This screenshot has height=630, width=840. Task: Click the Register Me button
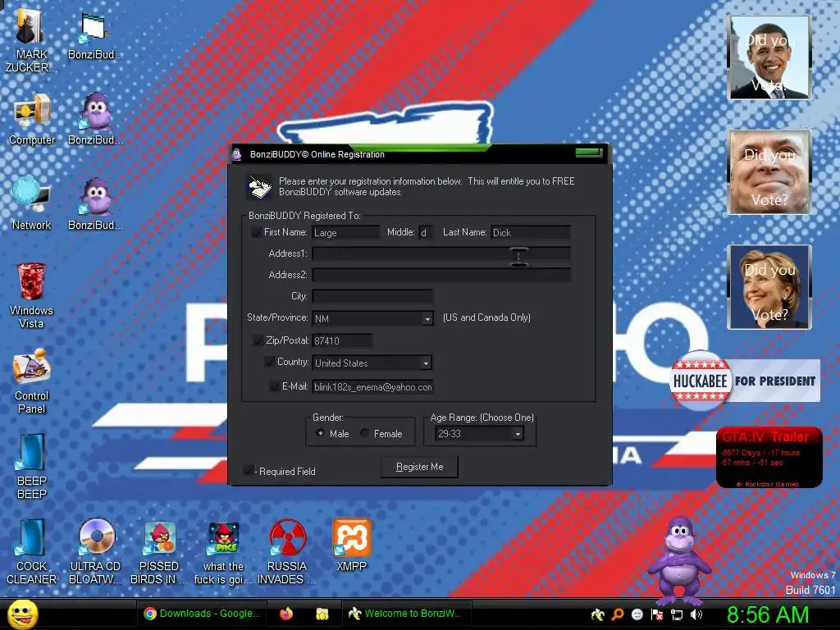point(419,467)
